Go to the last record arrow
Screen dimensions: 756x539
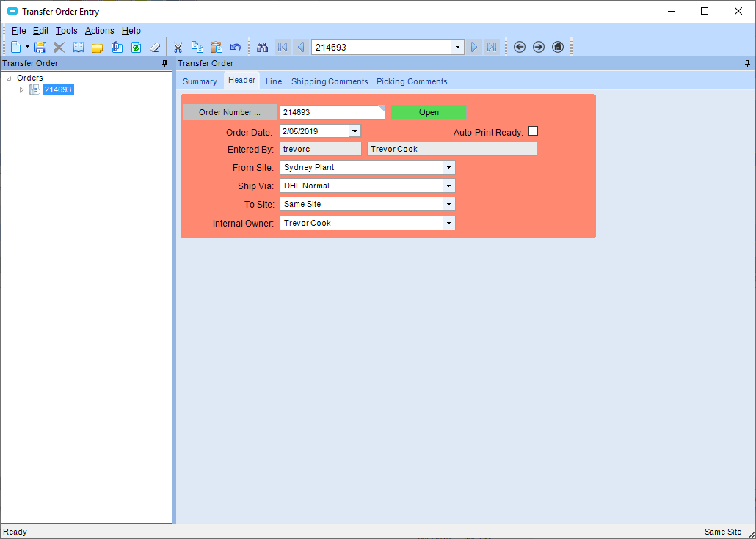tap(491, 47)
